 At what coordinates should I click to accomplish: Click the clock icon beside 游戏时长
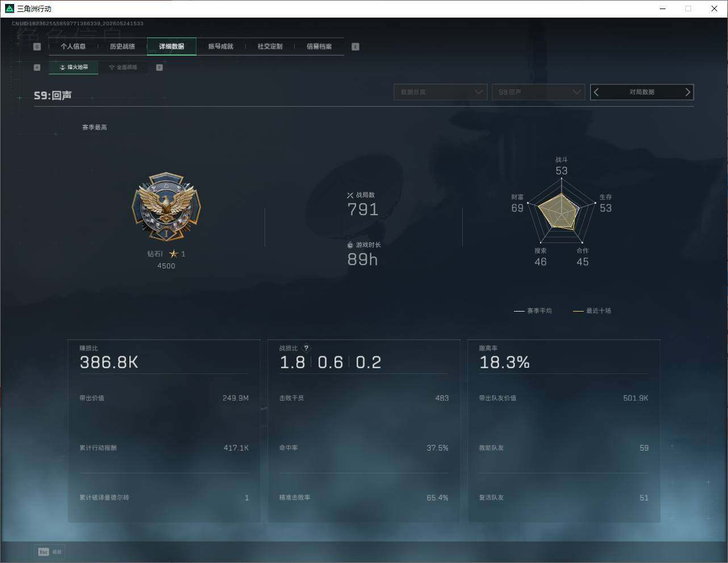click(x=350, y=245)
